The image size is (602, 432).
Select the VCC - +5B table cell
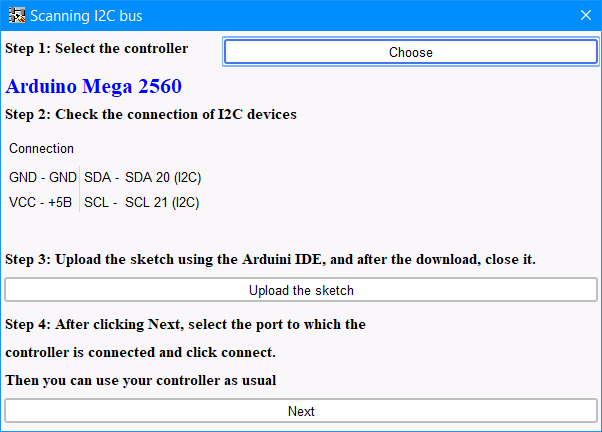click(40, 202)
